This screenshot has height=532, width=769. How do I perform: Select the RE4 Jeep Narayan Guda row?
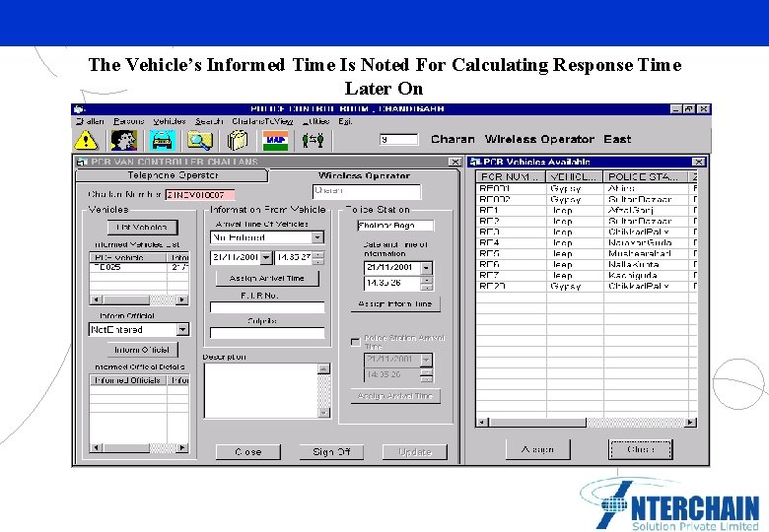pyautogui.click(x=586, y=242)
